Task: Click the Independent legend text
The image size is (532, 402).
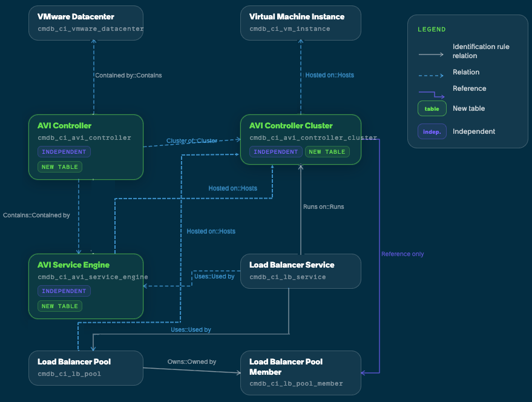Action: (474, 131)
